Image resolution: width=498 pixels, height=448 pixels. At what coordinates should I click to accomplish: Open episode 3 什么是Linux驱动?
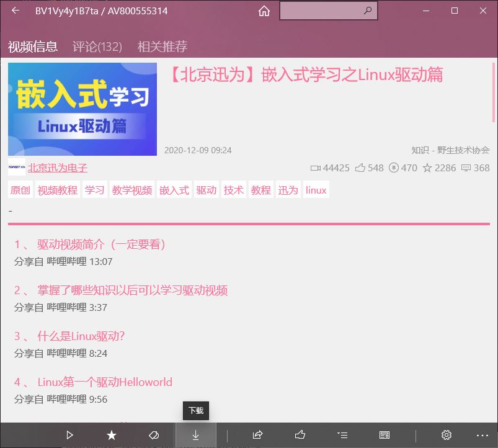(x=69, y=336)
